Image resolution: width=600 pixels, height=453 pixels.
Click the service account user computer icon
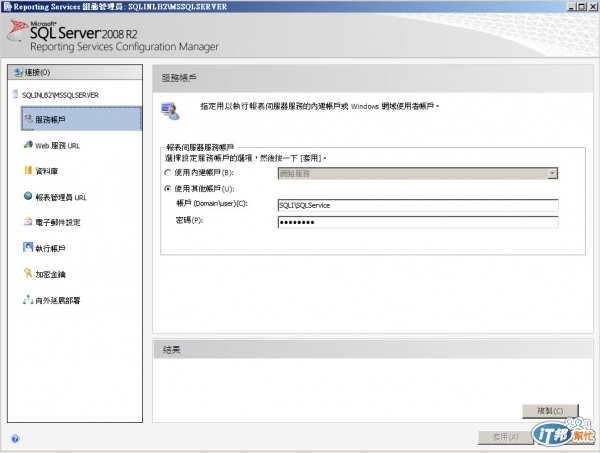tap(170, 111)
